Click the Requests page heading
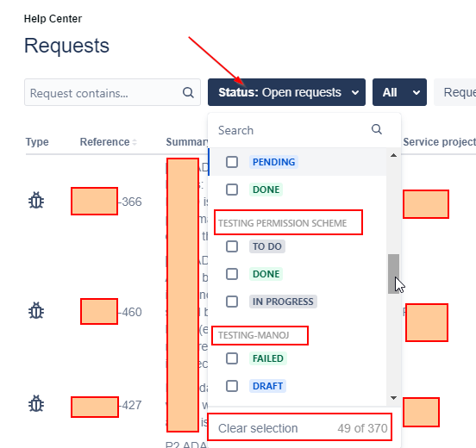 point(66,46)
